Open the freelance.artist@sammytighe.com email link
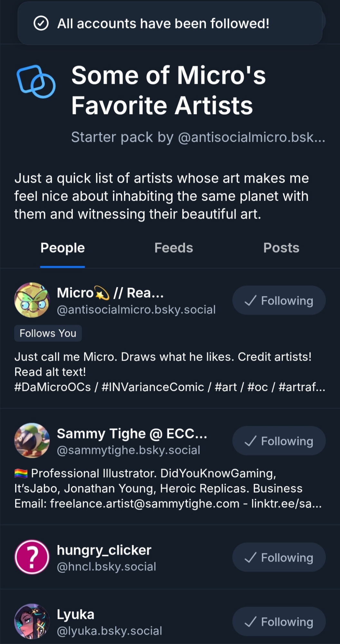Screen dimensions: 340x644 tap(145, 504)
